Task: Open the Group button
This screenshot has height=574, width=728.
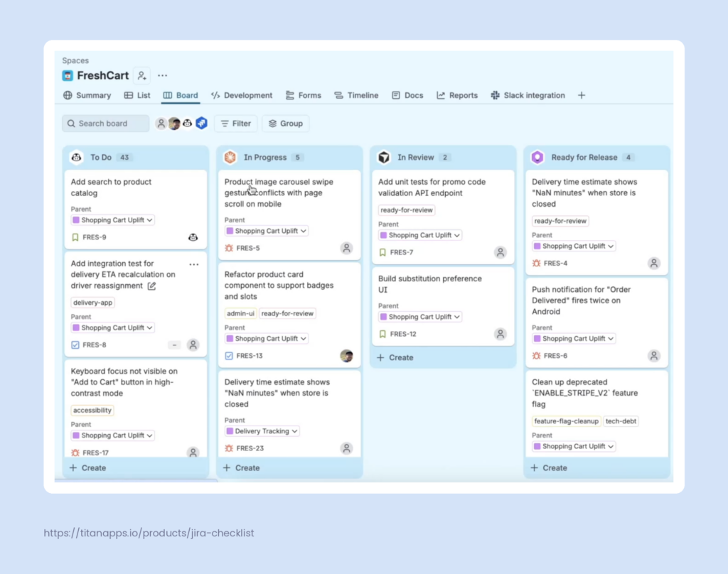Action: point(286,124)
